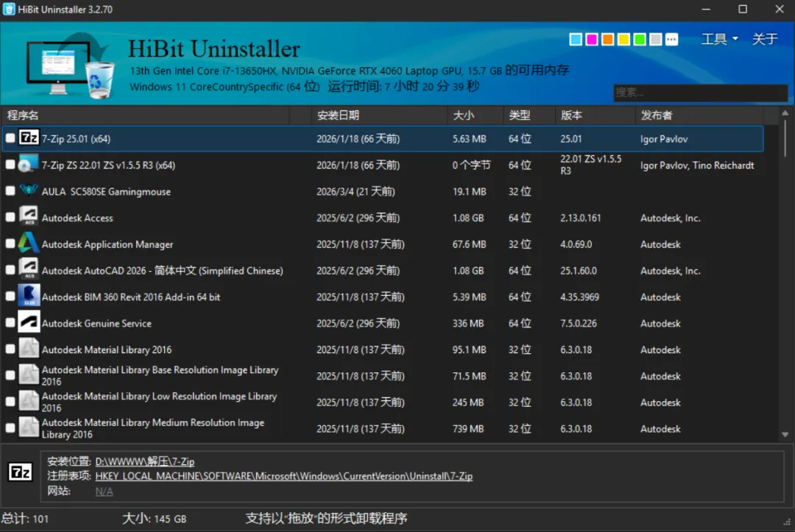Screen dimensions: 795x532
Task: Tick checkbox for AULA SC580SE Gamingmouse
Action: coord(10,191)
